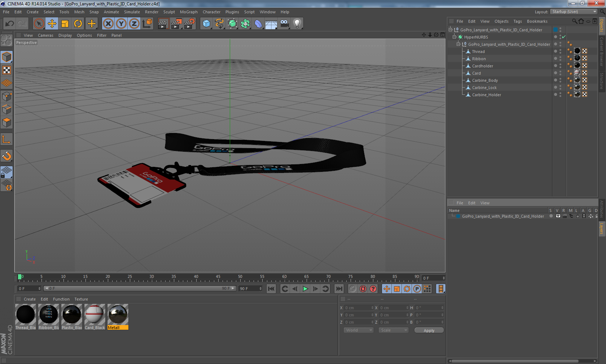Add a light object

(297, 24)
